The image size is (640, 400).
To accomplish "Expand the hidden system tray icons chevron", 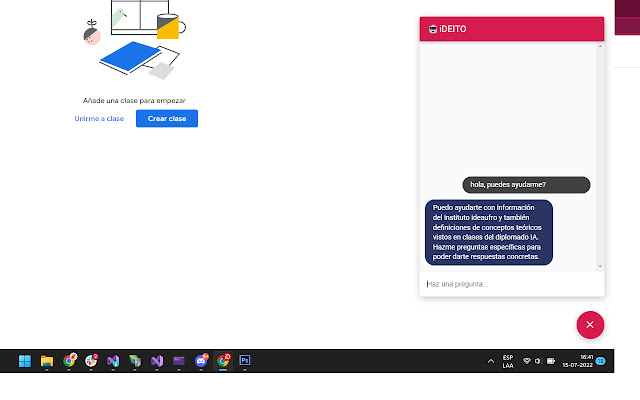I will 491,361.
